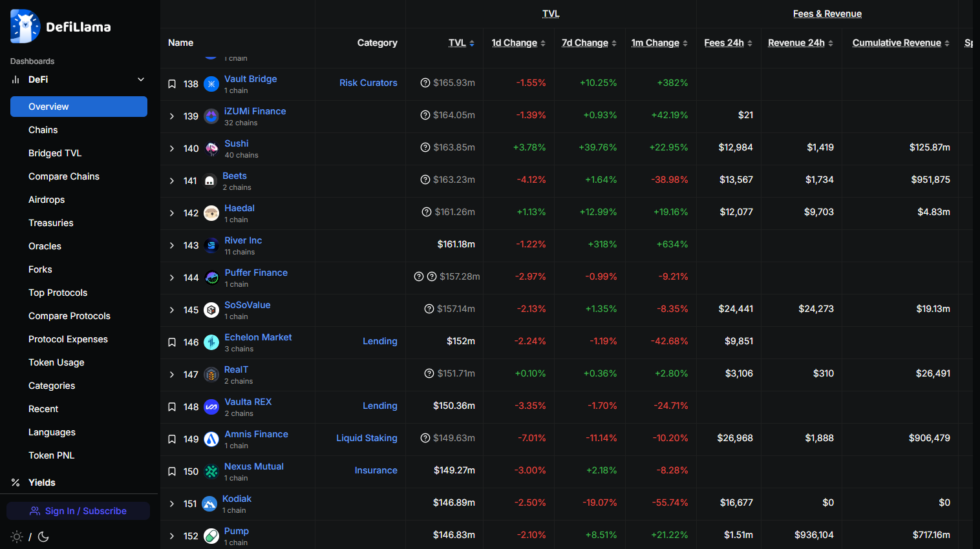
Task: Open the Airdrops sidebar item
Action: [x=79, y=200]
